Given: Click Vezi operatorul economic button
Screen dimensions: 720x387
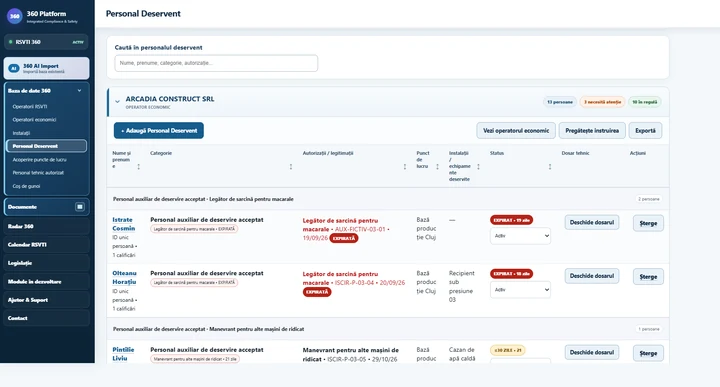Looking at the screenshot, I should [x=516, y=130].
